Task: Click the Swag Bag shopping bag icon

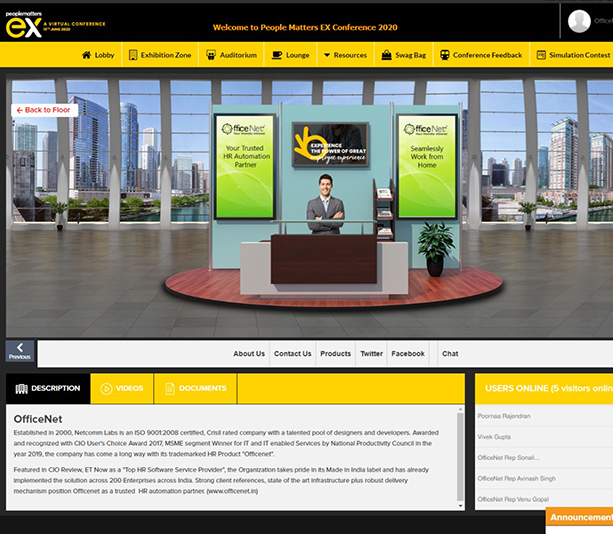Action: (x=386, y=55)
